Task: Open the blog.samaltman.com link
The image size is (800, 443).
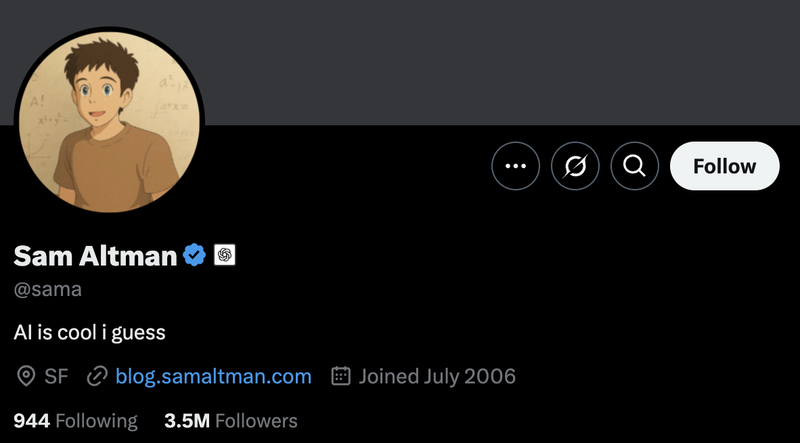Action: point(213,377)
